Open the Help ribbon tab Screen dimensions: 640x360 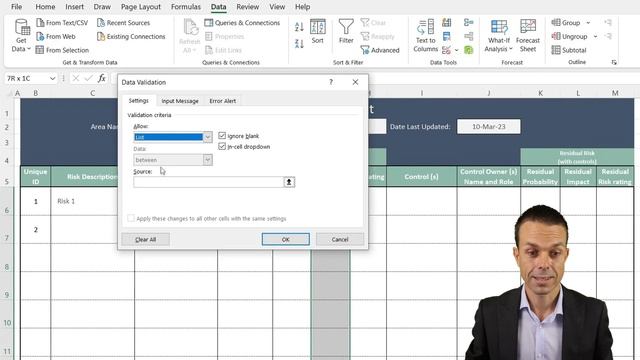tap(302, 7)
